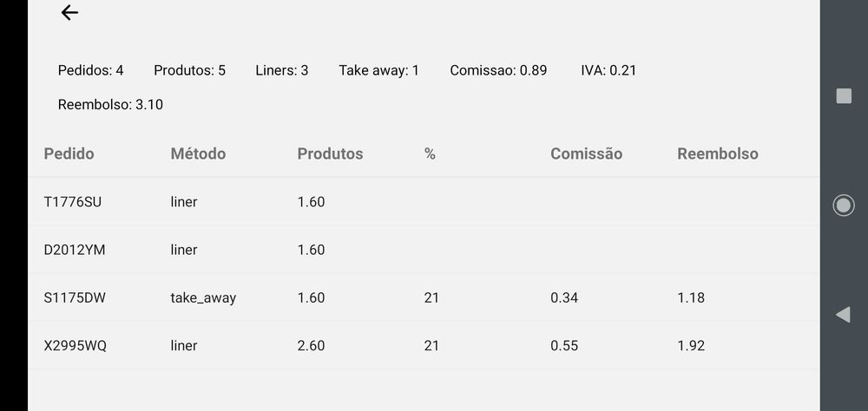Select order D2012YM row
This screenshot has width=868, height=411.
click(75, 250)
